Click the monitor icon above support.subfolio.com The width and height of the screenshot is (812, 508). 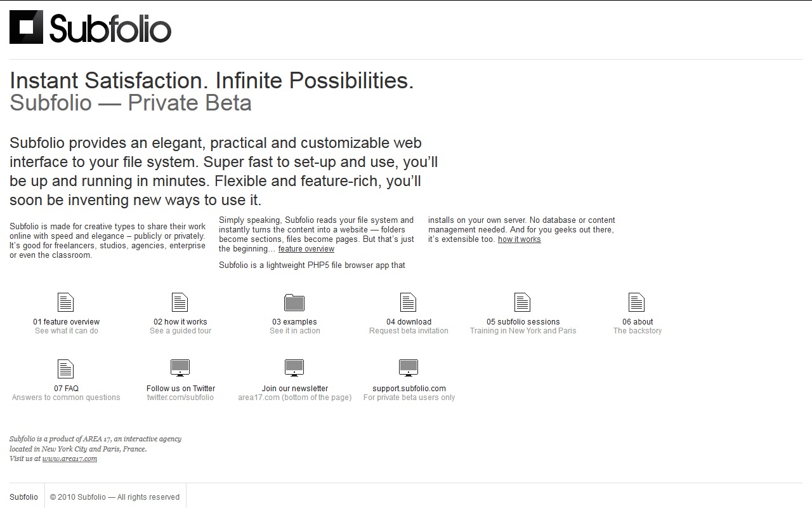click(409, 368)
